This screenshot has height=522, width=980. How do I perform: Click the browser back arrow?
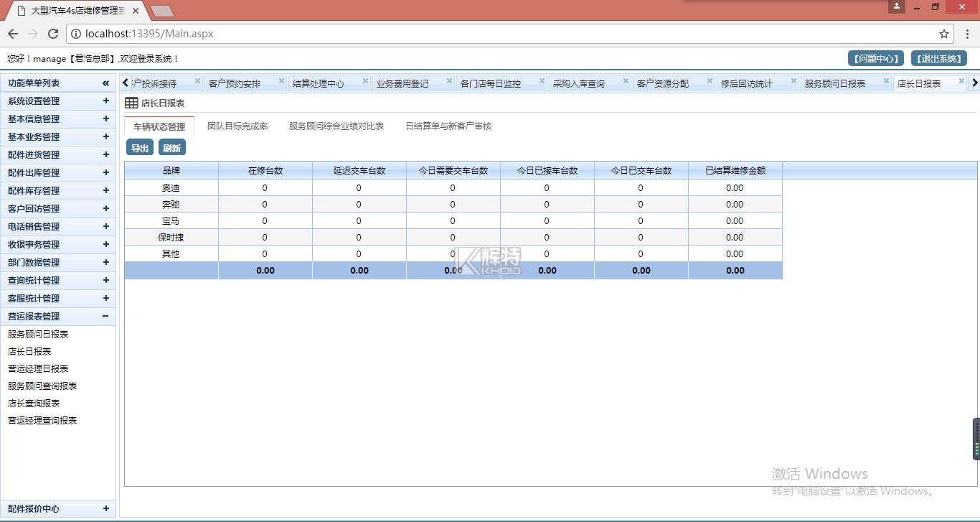(x=13, y=34)
